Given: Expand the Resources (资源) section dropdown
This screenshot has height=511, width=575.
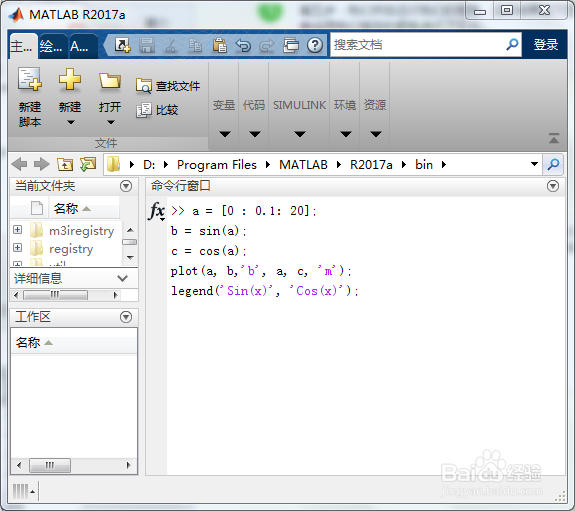Looking at the screenshot, I should pos(376,134).
